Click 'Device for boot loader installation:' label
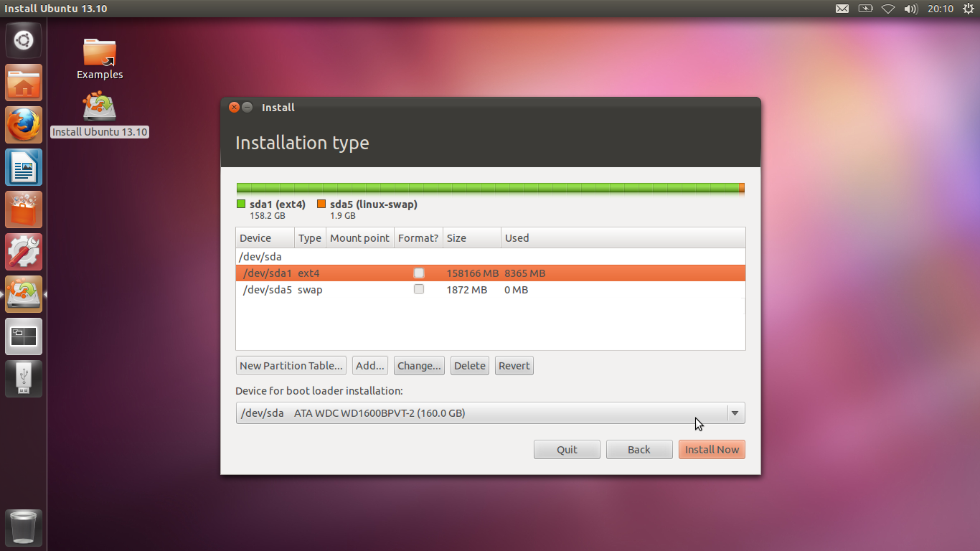The width and height of the screenshot is (980, 551). pos(319,391)
